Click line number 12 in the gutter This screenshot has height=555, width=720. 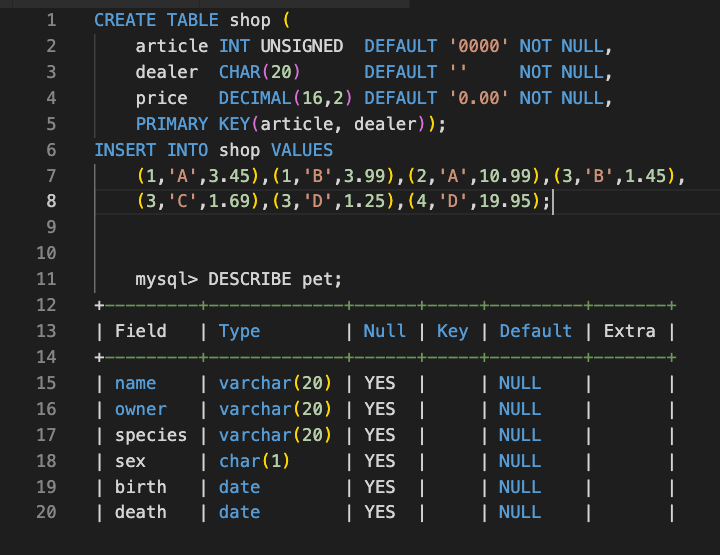(46, 305)
